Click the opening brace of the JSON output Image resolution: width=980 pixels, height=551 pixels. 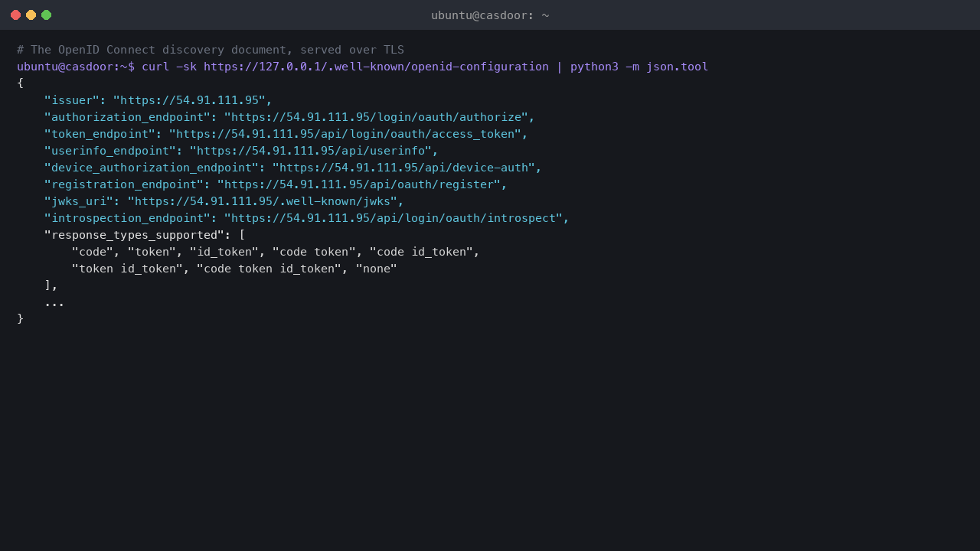[21, 83]
